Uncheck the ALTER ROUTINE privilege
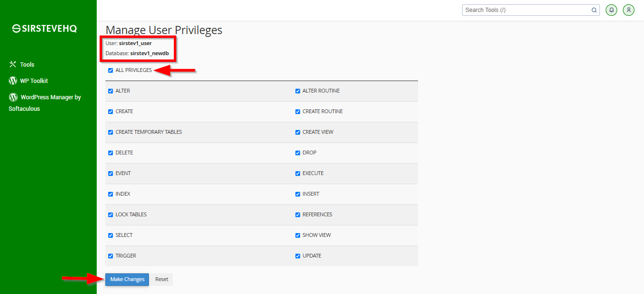The width and height of the screenshot is (644, 294). (x=298, y=91)
